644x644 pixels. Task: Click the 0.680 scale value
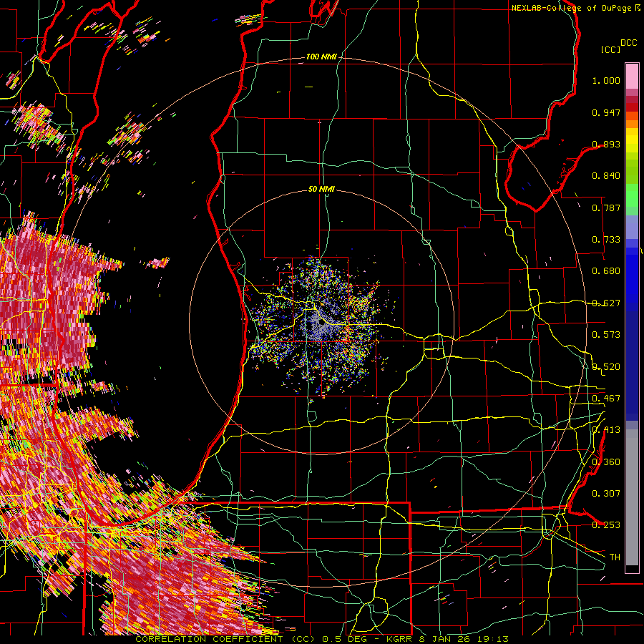[x=606, y=271]
